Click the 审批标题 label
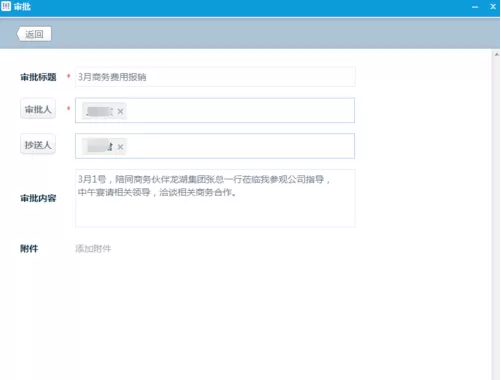Viewport: 501px width, 380px height. pyautogui.click(x=38, y=77)
